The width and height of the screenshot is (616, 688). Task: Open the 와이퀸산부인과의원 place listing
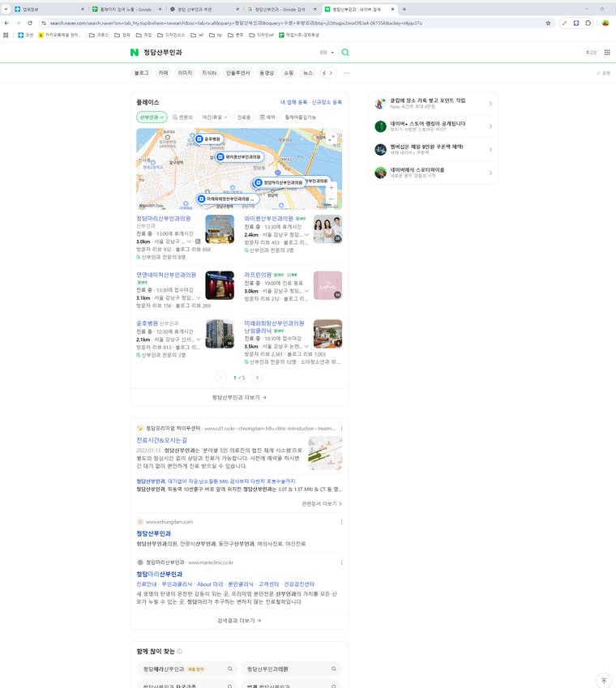tap(268, 219)
